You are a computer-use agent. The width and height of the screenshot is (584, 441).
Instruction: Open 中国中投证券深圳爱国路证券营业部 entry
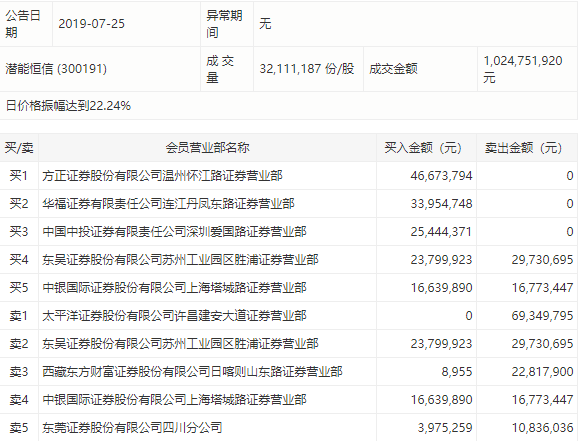point(174,232)
